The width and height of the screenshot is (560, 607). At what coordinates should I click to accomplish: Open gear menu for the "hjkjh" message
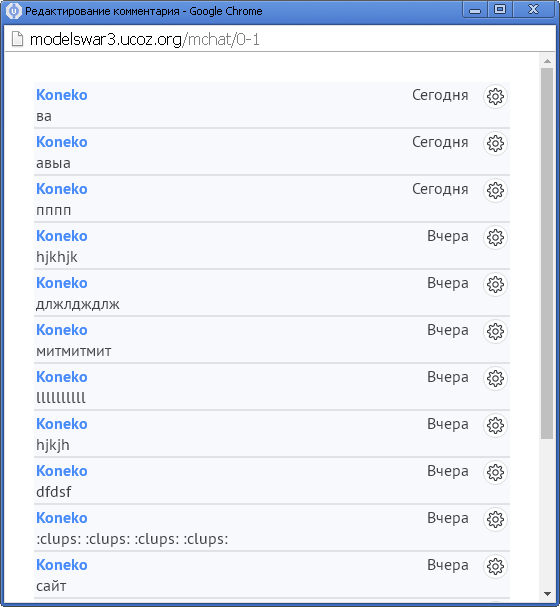click(x=495, y=425)
